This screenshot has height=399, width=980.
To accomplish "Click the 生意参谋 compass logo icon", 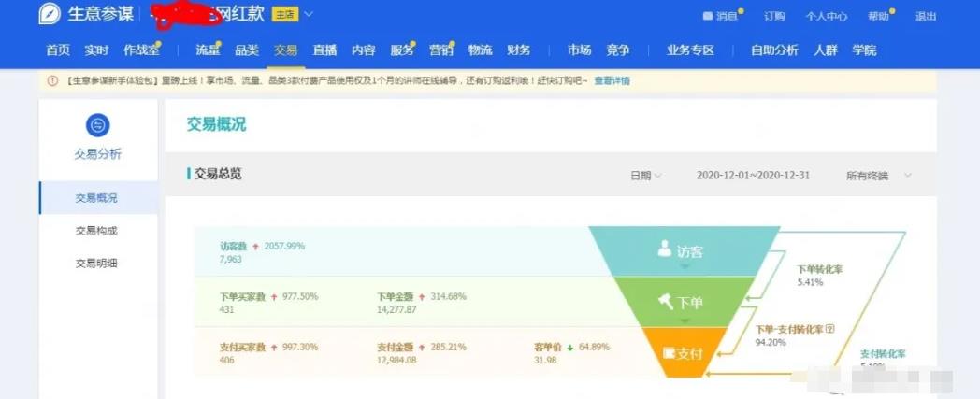I will [50, 14].
